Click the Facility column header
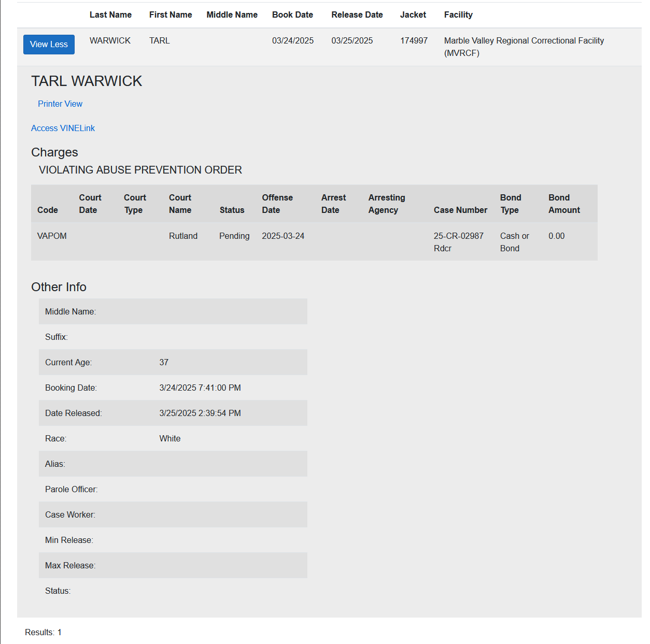Viewport: 650px width, 644px height. pos(458,15)
